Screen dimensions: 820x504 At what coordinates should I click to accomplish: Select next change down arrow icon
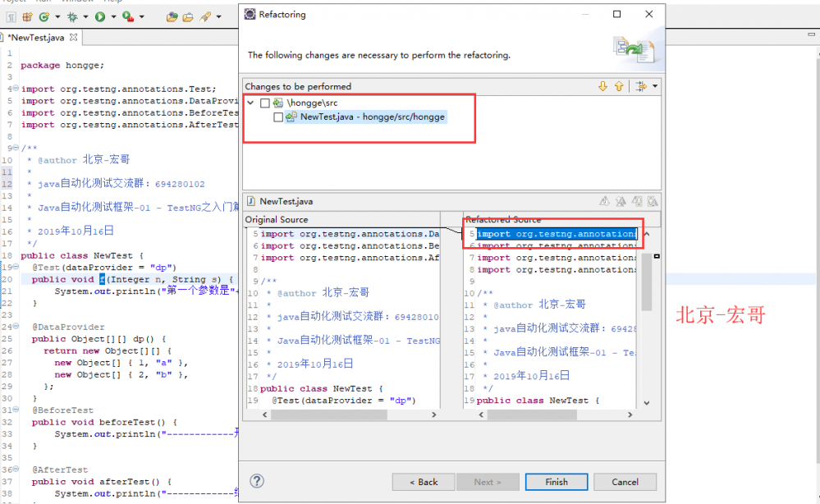click(x=602, y=86)
